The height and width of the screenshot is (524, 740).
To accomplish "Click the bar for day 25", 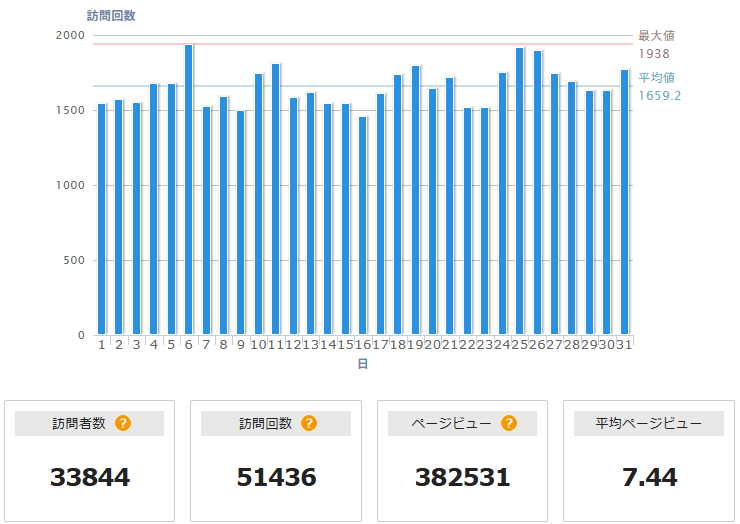I will point(520,191).
